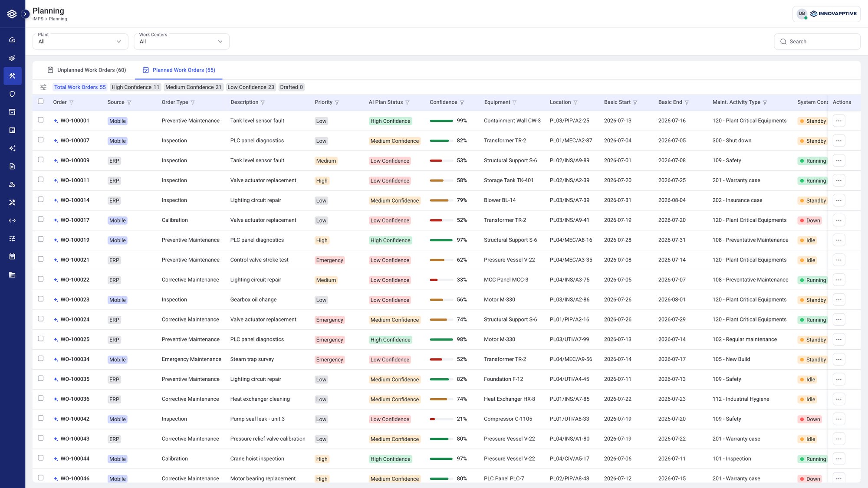Click the archive box sidebar icon

[x=12, y=112]
